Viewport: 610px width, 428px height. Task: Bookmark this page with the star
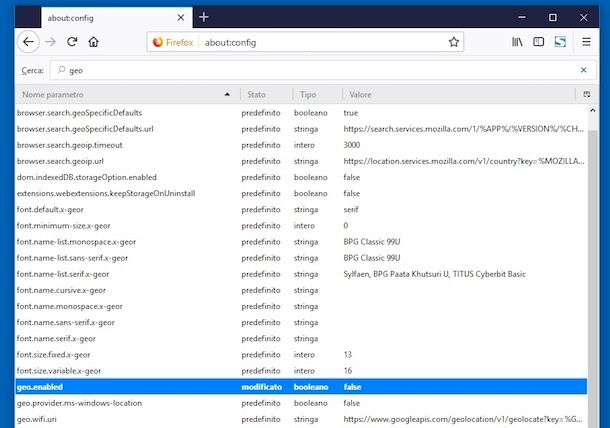click(x=454, y=42)
